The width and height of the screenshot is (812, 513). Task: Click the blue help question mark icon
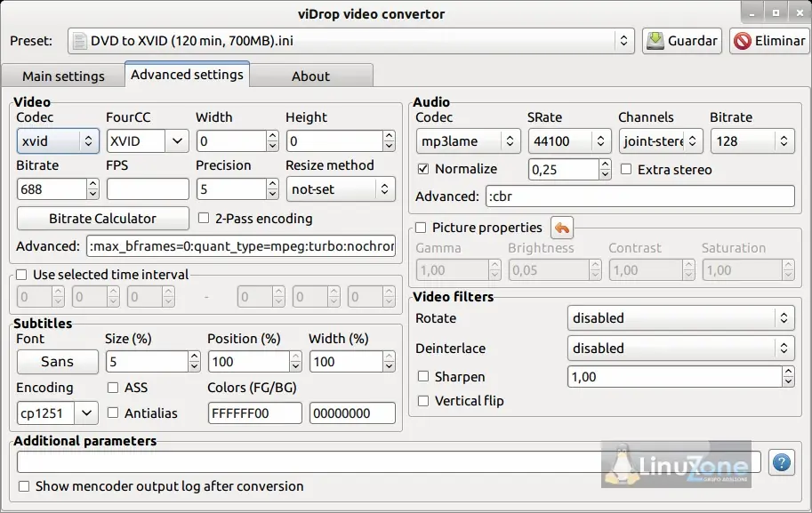782,461
